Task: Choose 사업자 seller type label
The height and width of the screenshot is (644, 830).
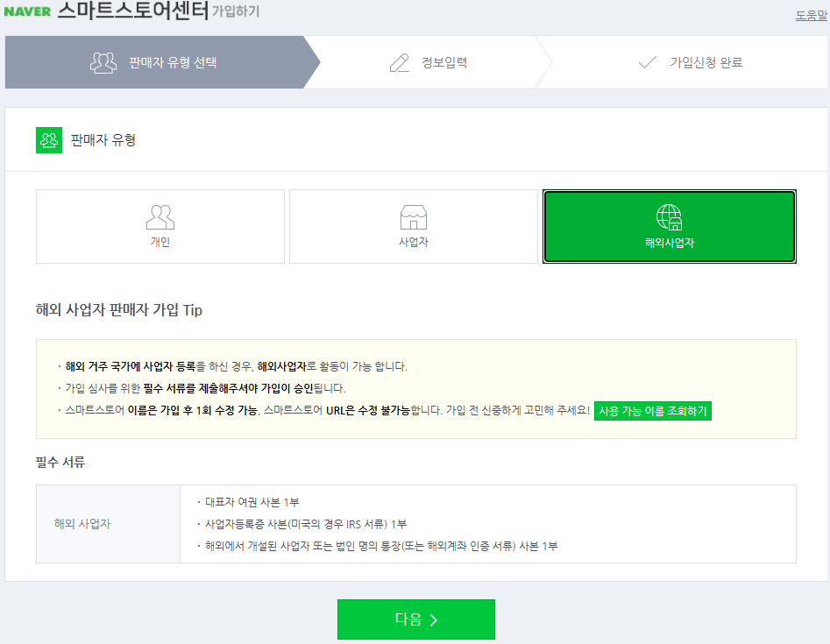Action: 414,242
